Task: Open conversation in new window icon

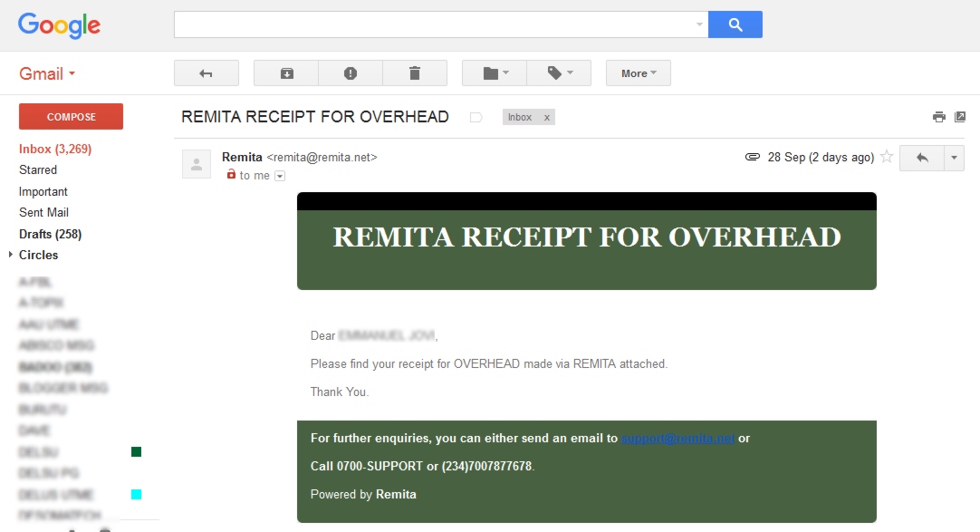Action: click(x=960, y=117)
